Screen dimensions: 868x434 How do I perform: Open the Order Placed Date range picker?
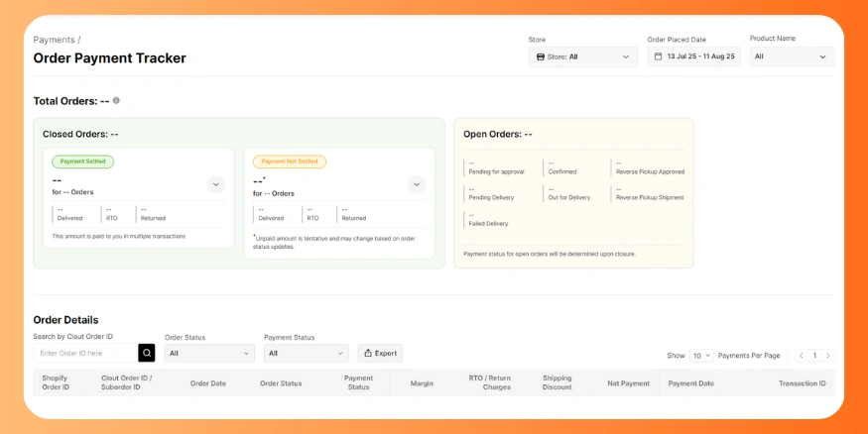click(693, 56)
